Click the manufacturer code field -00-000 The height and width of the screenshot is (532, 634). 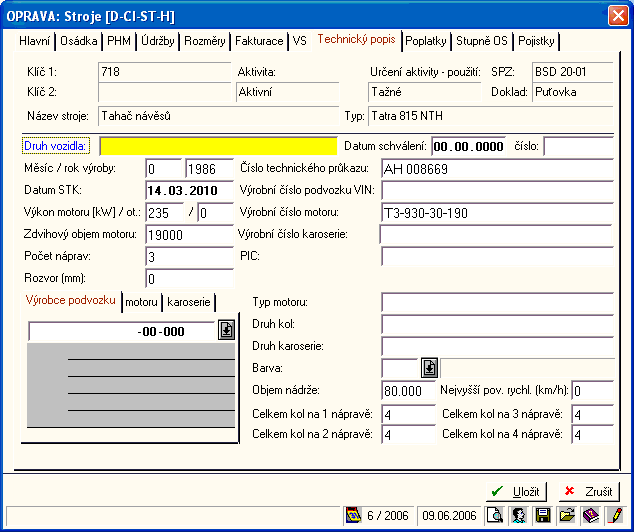coord(122,331)
